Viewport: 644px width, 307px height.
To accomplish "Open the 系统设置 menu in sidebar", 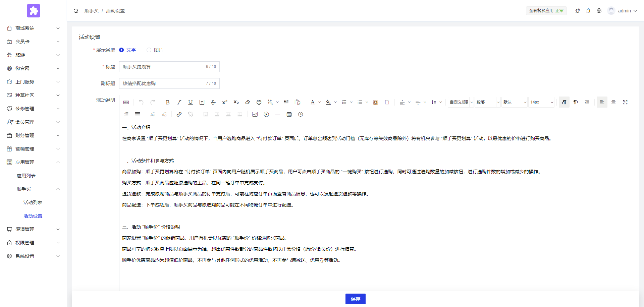I will 25,256.
